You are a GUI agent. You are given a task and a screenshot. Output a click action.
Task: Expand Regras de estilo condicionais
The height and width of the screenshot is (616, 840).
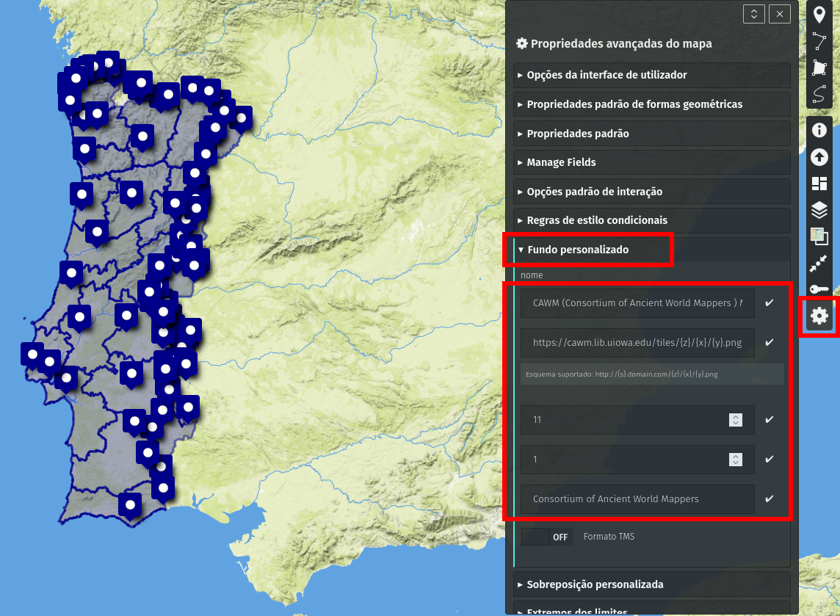[651, 221]
